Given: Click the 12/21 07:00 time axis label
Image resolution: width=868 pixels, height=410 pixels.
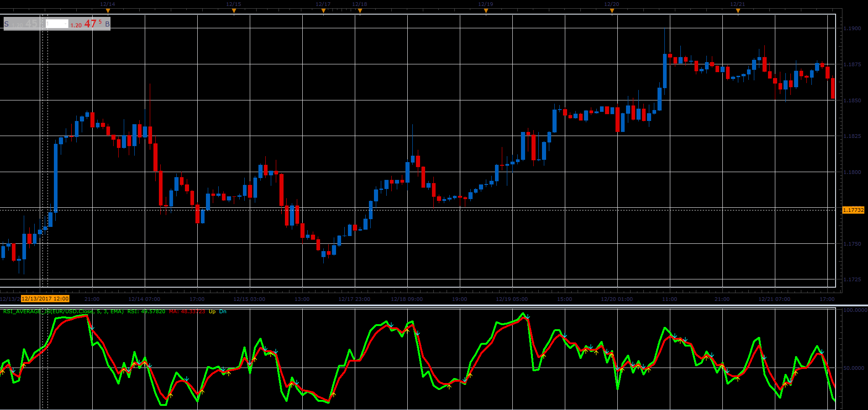Looking at the screenshot, I should (774, 299).
